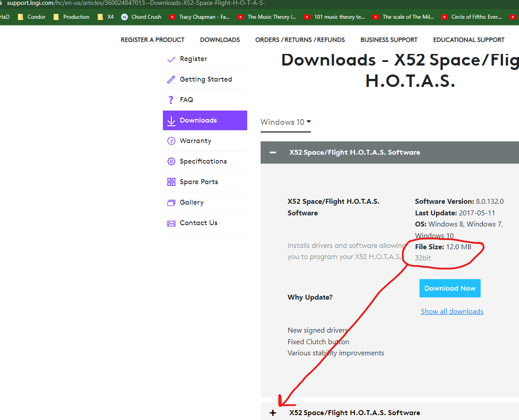The image size is (519, 420).
Task: Open the Windows 10 OS dropdown
Action: tap(286, 122)
